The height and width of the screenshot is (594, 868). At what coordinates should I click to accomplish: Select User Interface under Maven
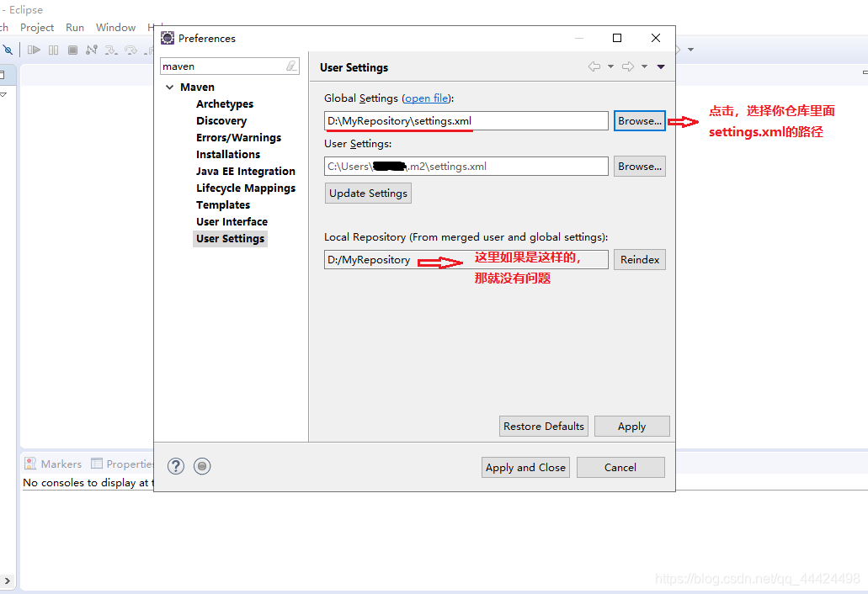[232, 222]
